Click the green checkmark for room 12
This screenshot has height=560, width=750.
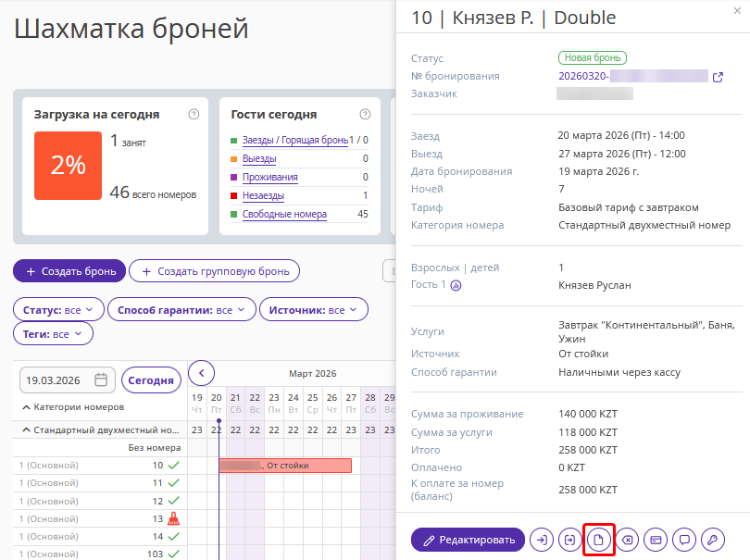click(x=174, y=501)
